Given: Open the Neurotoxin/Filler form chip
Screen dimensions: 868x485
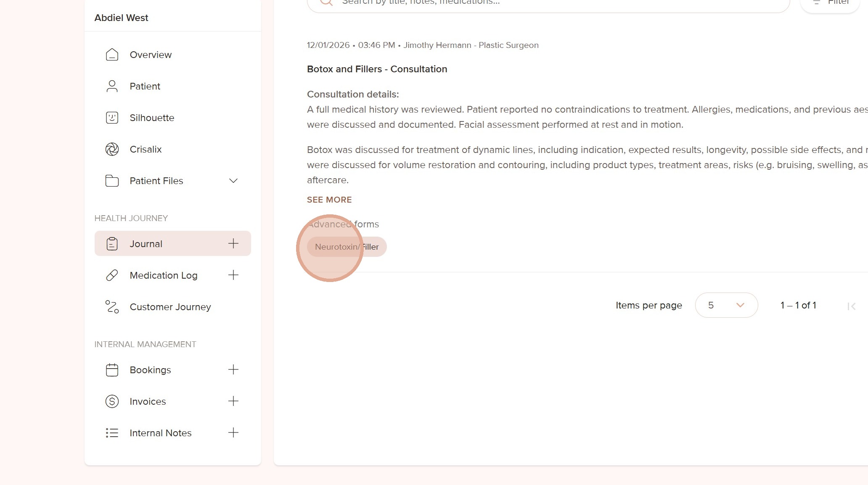Looking at the screenshot, I should tap(347, 247).
